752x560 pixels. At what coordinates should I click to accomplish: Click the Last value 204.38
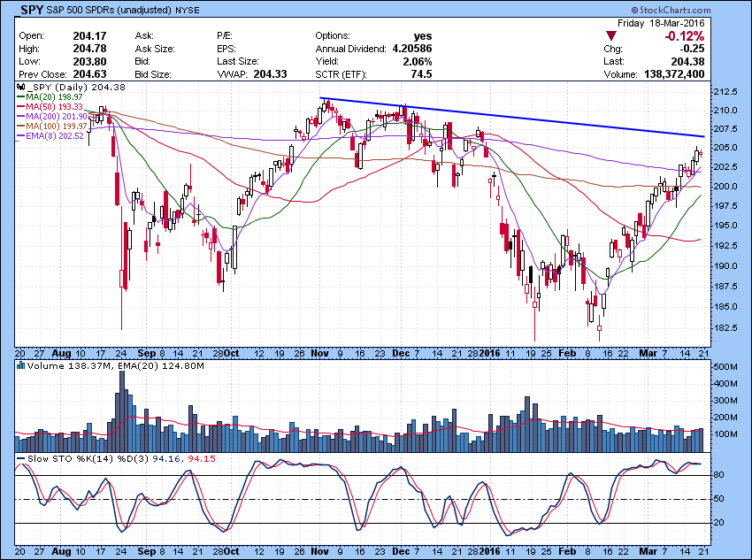(x=687, y=61)
